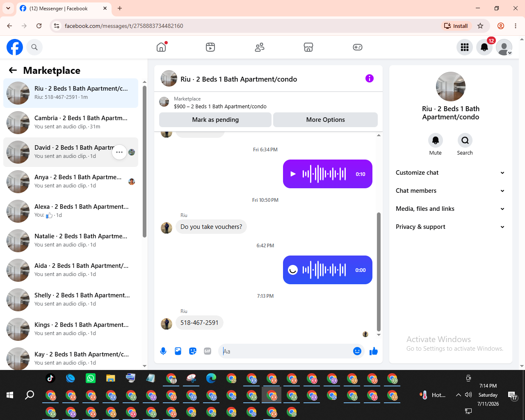Send a thumbs-up like
525x420 pixels.
[374, 351]
